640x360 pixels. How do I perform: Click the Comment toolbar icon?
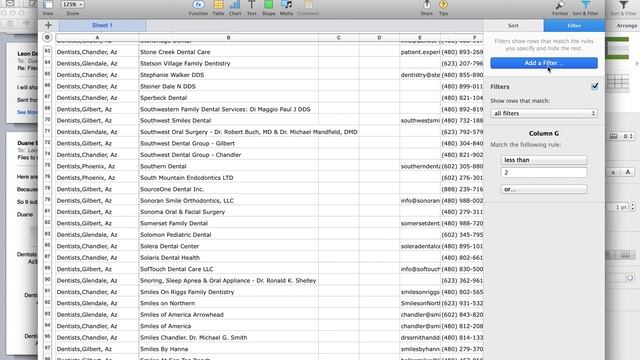tap(308, 5)
